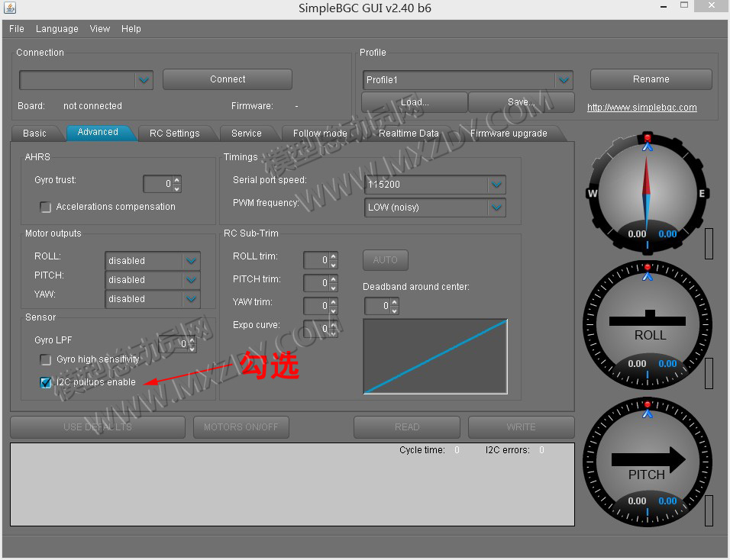Click the Deadband around center field
This screenshot has width=730, height=560.
[x=376, y=306]
